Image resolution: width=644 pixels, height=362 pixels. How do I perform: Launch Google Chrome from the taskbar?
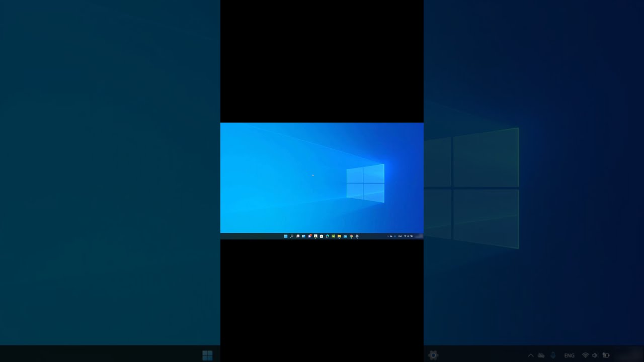click(351, 236)
